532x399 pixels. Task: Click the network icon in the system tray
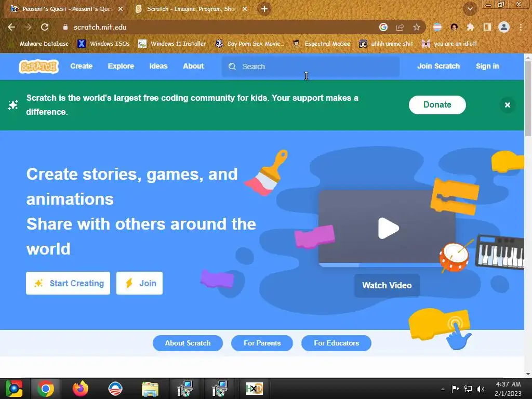(468, 389)
